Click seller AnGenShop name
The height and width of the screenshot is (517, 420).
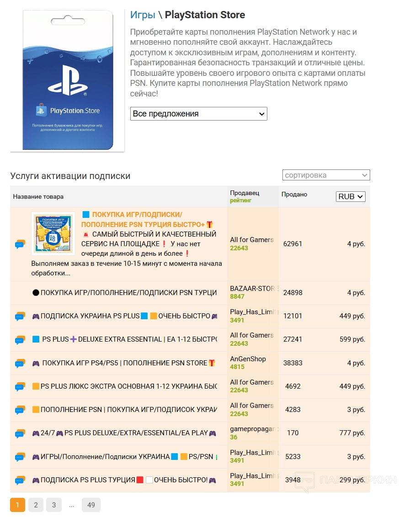[248, 359]
